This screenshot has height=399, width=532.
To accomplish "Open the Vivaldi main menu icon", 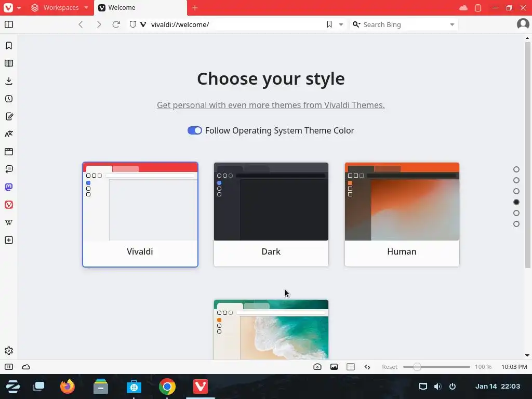I will (8, 7).
